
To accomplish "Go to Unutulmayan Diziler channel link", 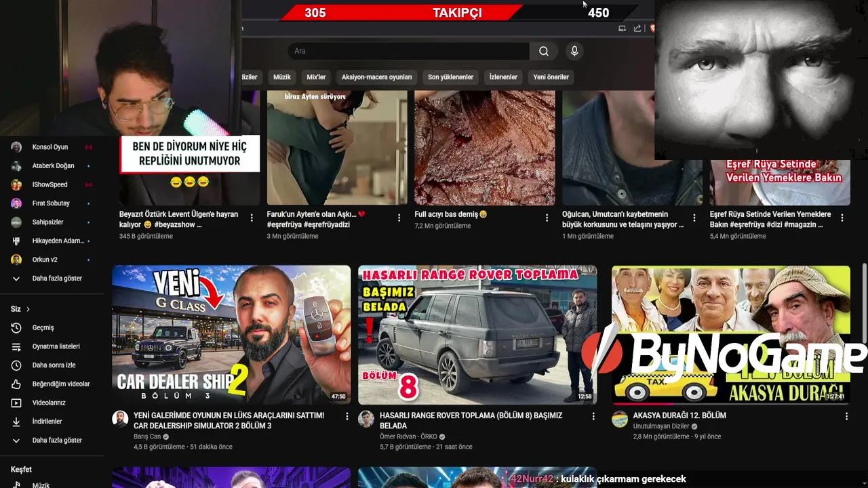I will point(661,426).
